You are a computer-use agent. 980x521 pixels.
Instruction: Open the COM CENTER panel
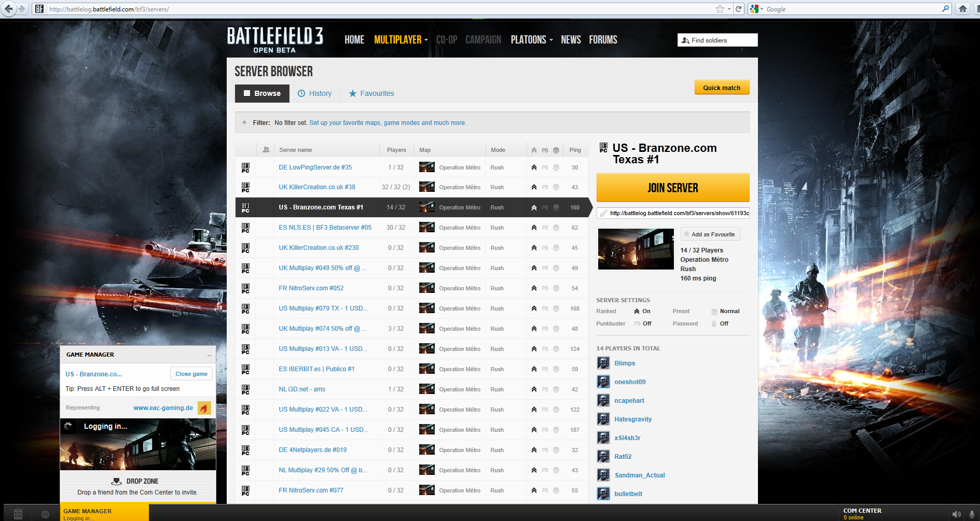pyautogui.click(x=862, y=513)
